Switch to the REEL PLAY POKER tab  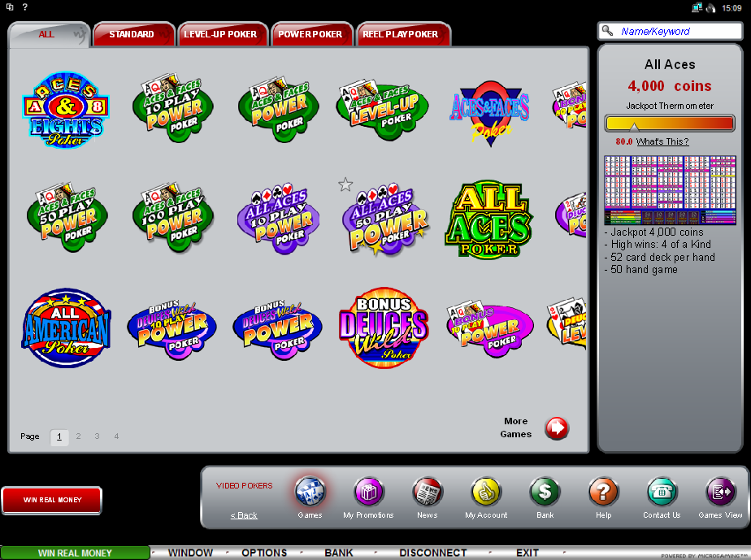coord(403,34)
